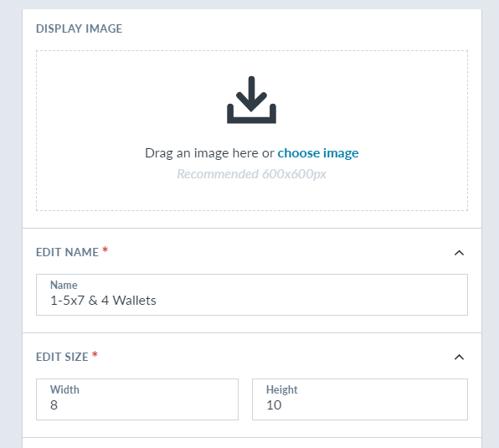Click the width value 8

pos(54,405)
